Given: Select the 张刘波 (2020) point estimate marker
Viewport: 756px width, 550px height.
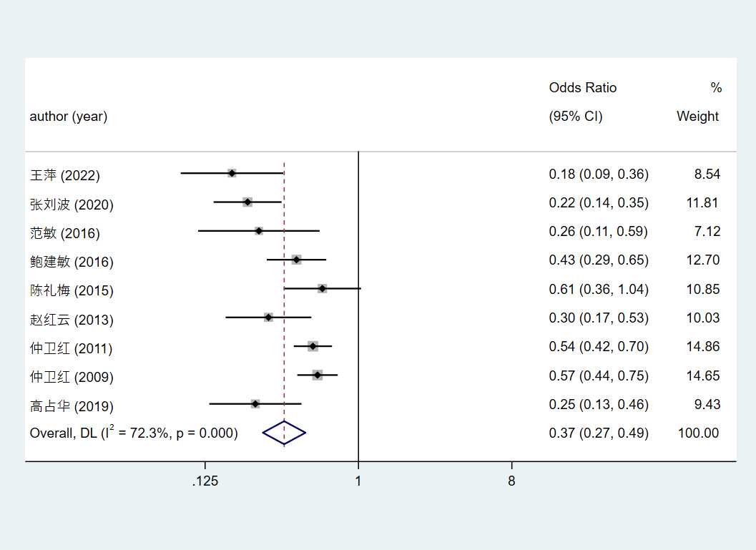Looking at the screenshot, I should tap(247, 202).
